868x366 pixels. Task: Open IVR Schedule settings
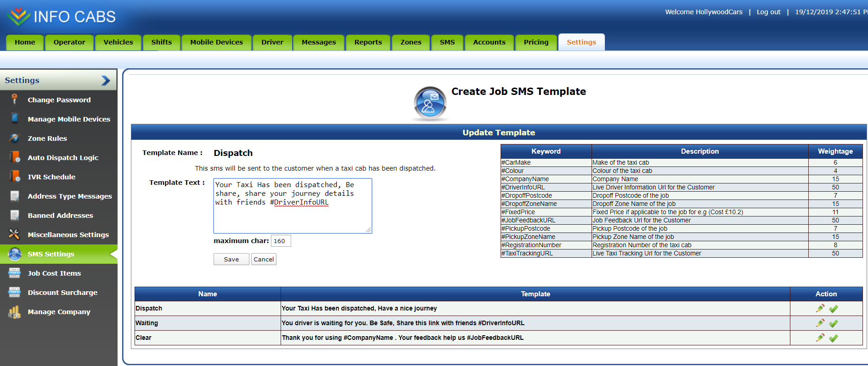(51, 177)
